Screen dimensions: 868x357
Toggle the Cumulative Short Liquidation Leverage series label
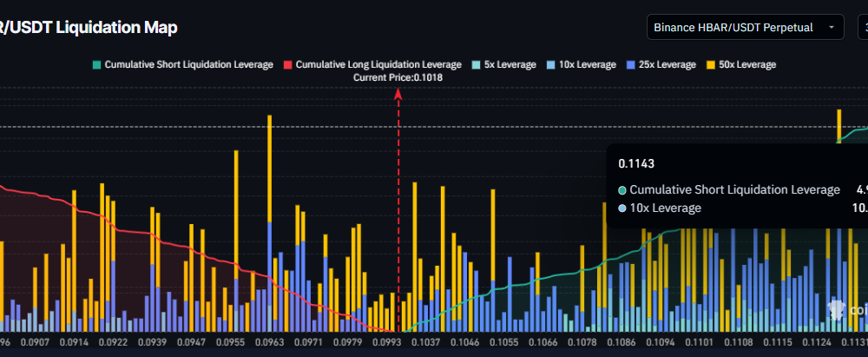tap(188, 65)
